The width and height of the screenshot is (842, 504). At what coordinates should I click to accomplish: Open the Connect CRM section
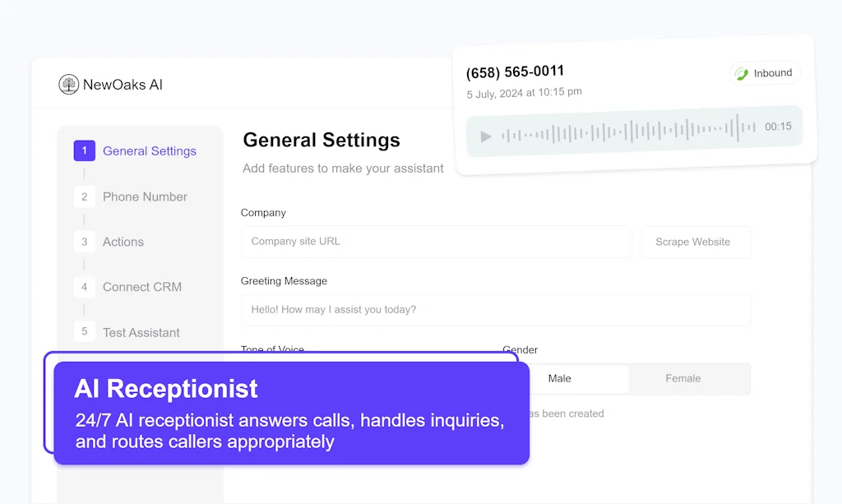click(141, 287)
